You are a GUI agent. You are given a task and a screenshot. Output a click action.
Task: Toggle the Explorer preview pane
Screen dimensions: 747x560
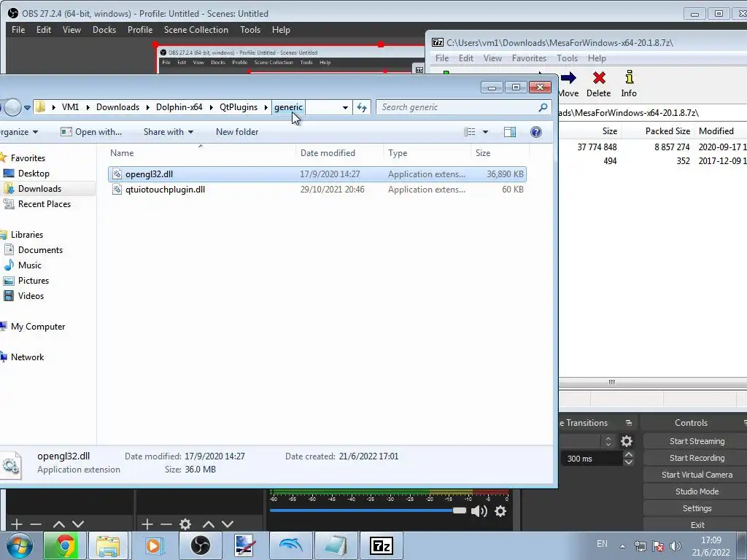point(510,132)
